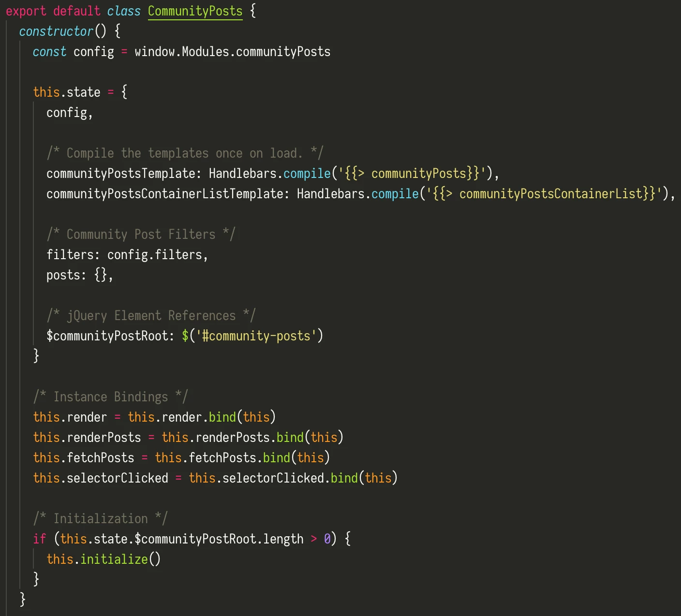Click the number 0 in condition
Viewport: 681px width, 616px height.
(327, 539)
